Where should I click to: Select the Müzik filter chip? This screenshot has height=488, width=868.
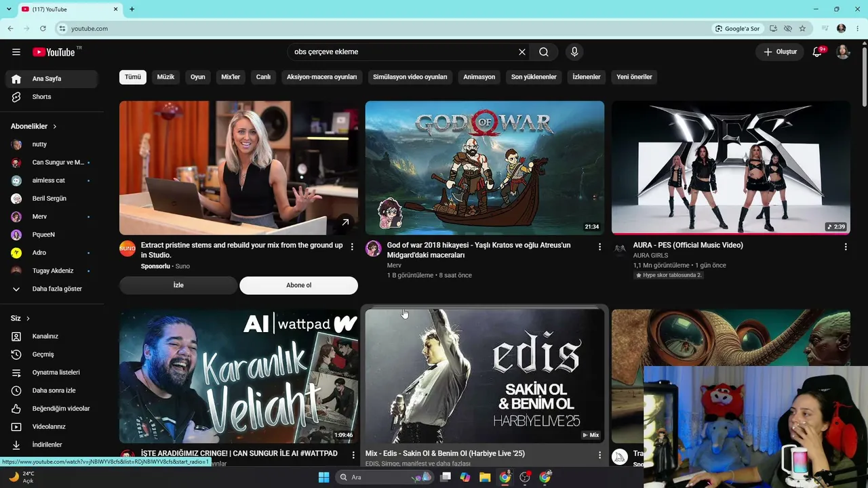(165, 77)
